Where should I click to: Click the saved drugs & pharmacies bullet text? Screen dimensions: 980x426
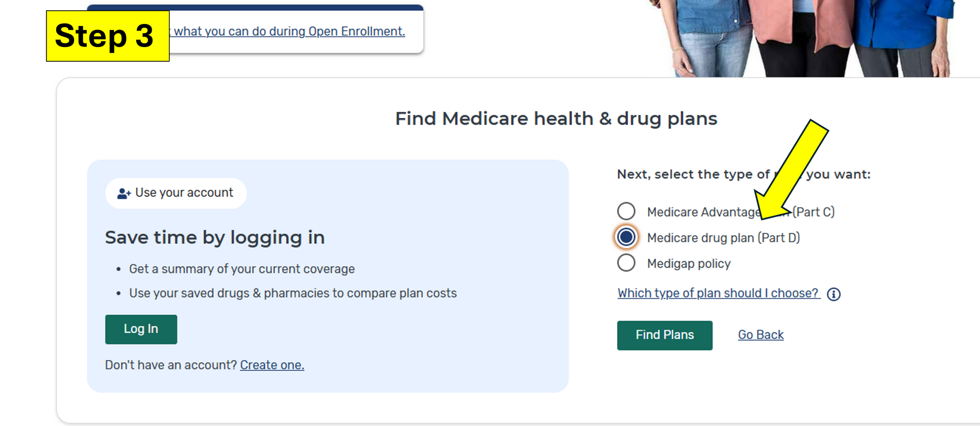click(x=292, y=293)
